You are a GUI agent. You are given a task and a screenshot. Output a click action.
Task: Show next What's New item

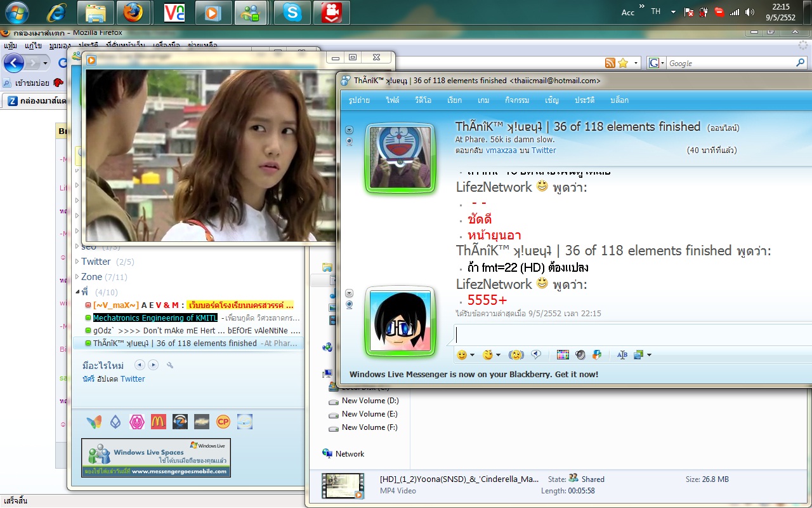[153, 365]
